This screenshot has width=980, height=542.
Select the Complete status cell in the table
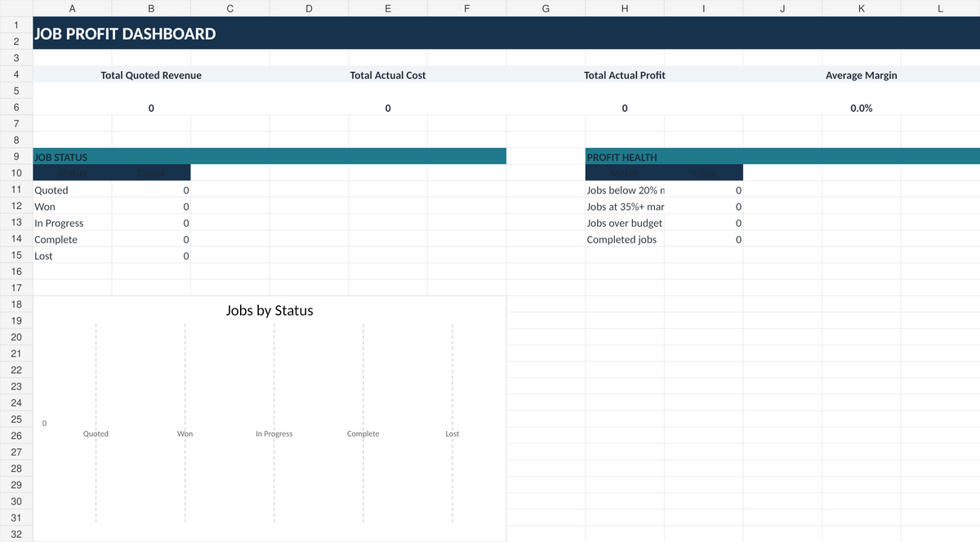tap(72, 239)
